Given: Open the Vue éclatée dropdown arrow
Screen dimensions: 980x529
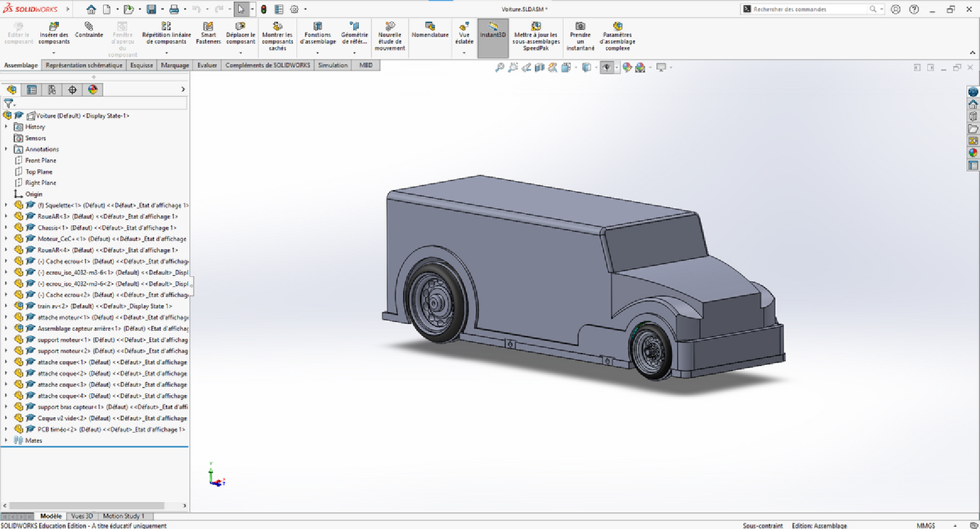Looking at the screenshot, I should [x=464, y=53].
